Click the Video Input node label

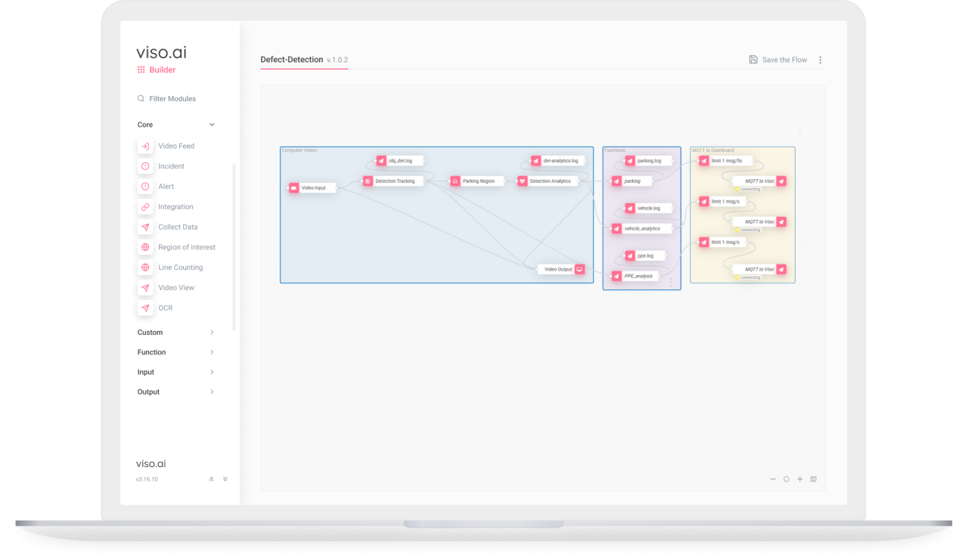point(314,187)
